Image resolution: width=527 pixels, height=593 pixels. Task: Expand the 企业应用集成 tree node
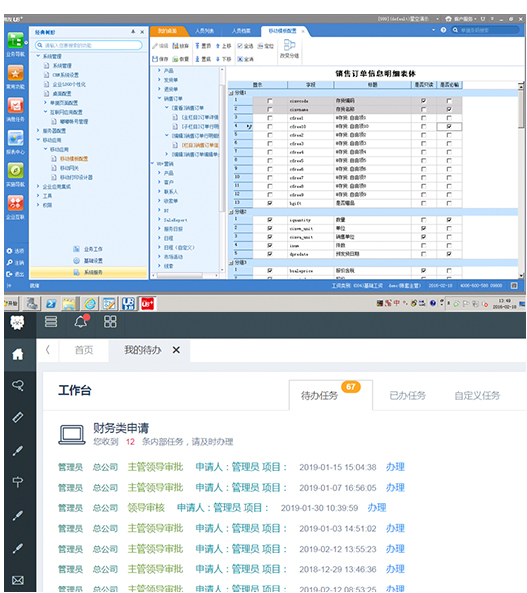coord(38,186)
